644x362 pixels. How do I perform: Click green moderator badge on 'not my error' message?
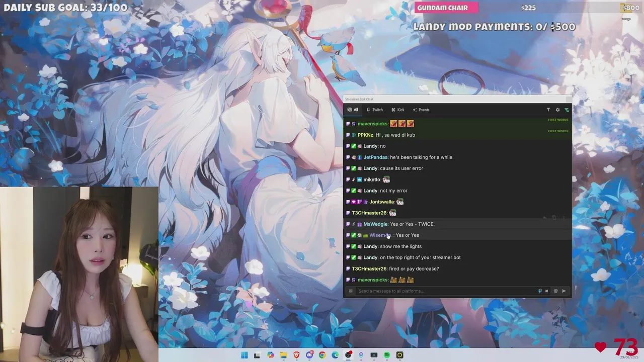tap(354, 191)
